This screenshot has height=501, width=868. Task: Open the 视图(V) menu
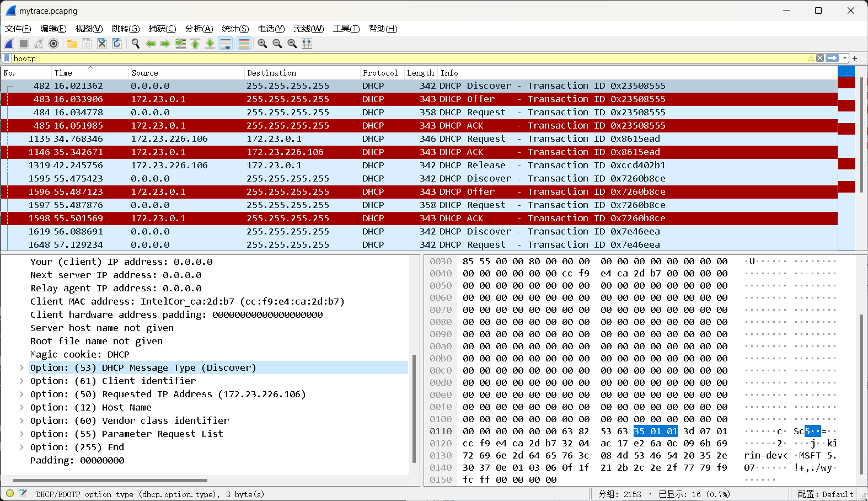(89, 29)
